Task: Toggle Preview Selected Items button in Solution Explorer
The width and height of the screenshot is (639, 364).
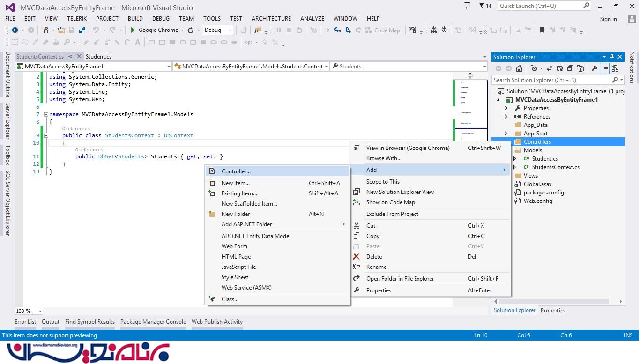Action: point(605,68)
